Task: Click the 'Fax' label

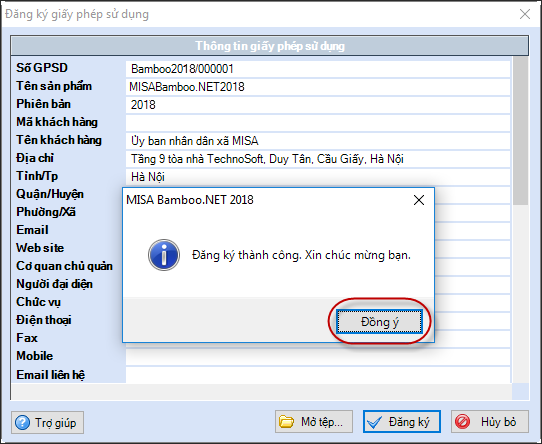Action: click(27, 338)
